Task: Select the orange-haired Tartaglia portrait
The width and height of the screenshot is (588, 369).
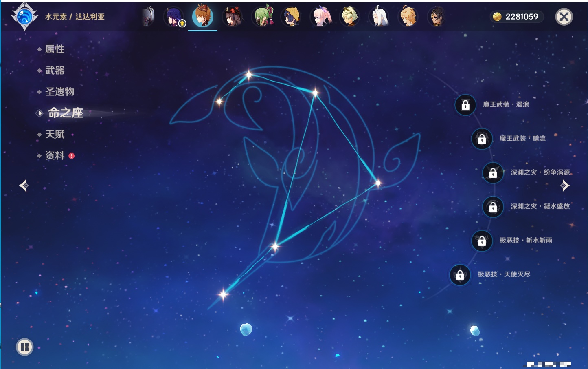Action: [x=203, y=16]
